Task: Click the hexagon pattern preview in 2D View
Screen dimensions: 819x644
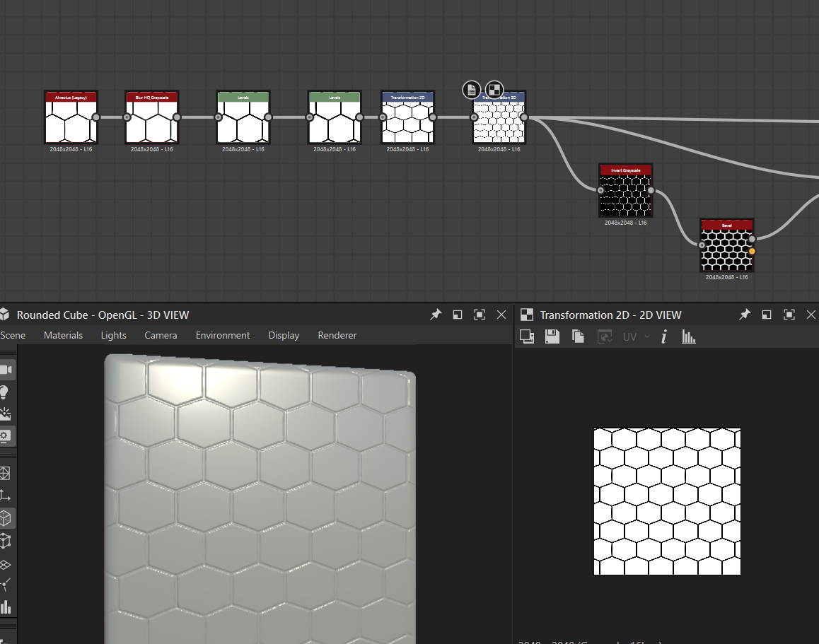Action: tap(667, 501)
